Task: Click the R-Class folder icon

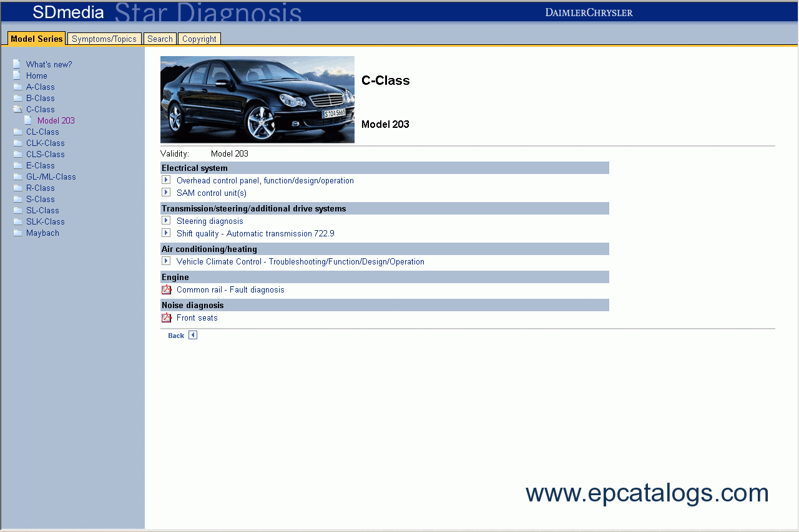Action: 17,188
